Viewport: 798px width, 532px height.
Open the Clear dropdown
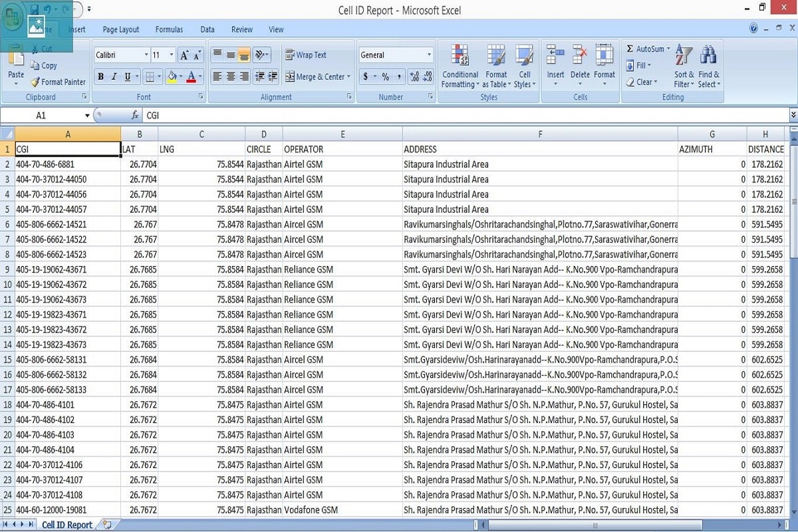(x=642, y=82)
